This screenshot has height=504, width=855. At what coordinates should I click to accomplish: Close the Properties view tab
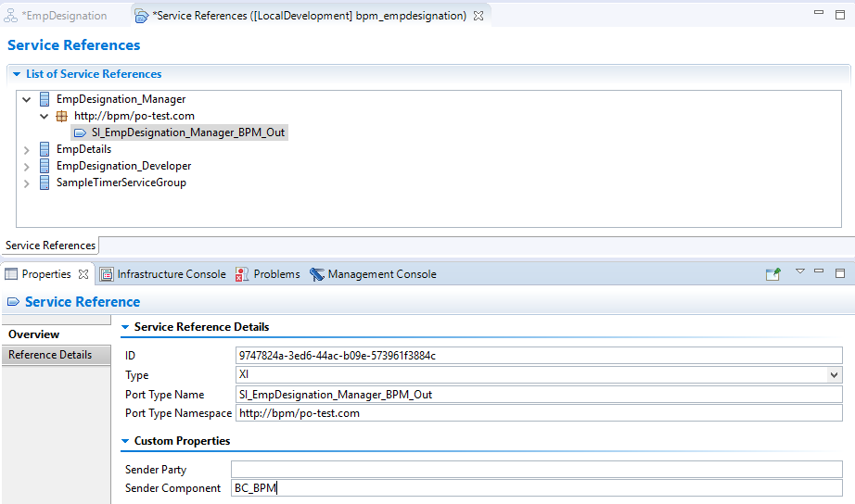(83, 274)
